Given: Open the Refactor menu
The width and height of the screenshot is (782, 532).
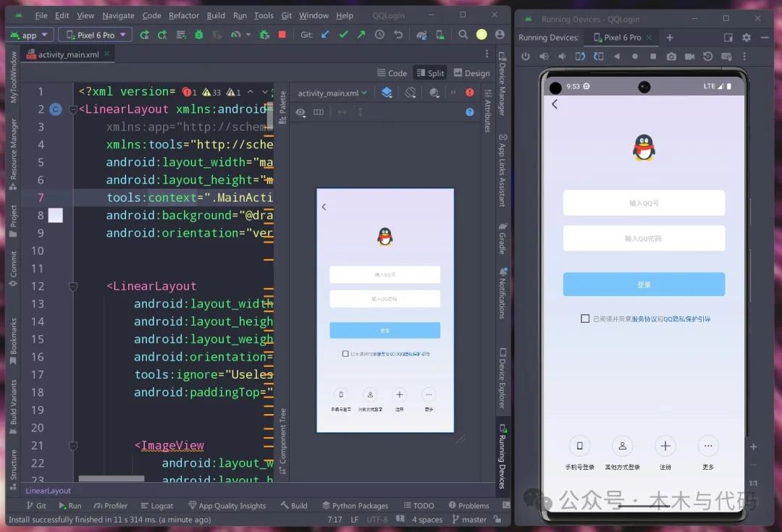Looking at the screenshot, I should coord(183,15).
